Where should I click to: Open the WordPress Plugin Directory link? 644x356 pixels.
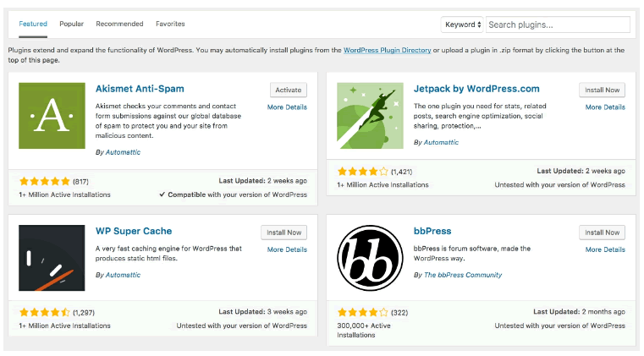pyautogui.click(x=387, y=50)
